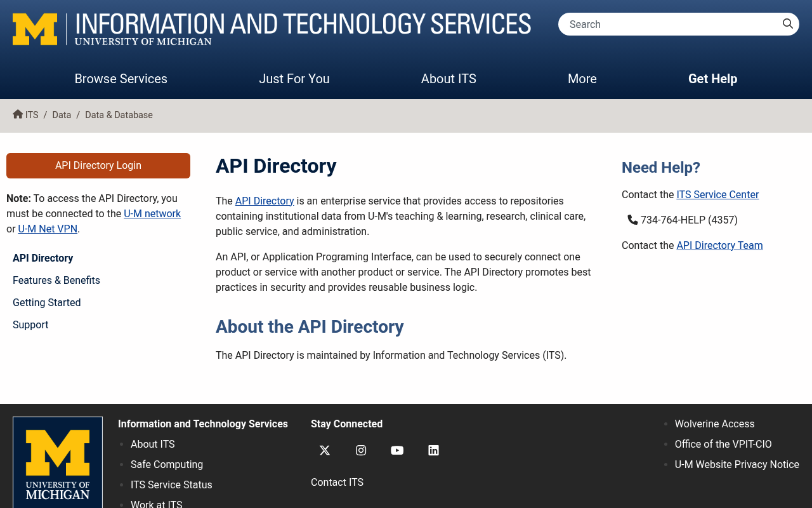
Task: Open the Contact ITS footer link
Action: (337, 483)
